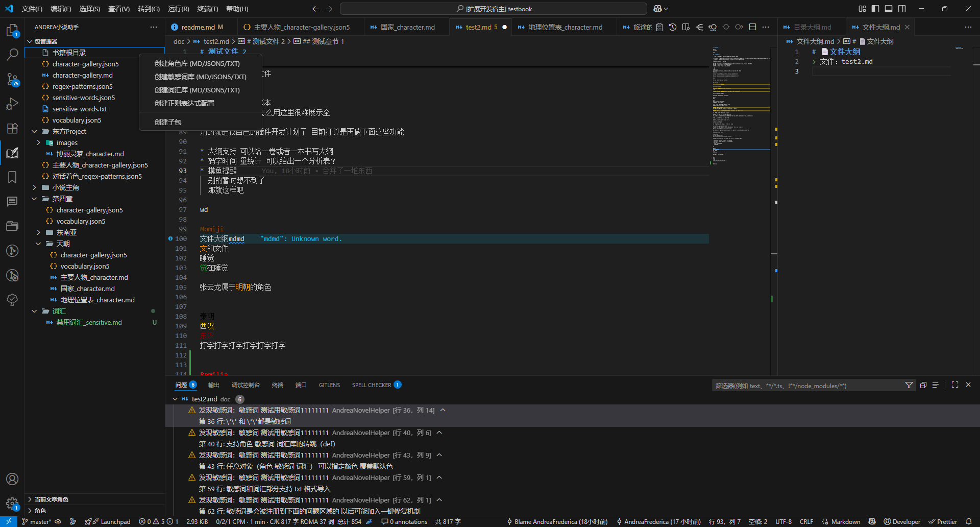Click the notifications bell in status bar
Image resolution: width=980 pixels, height=527 pixels.
click(x=968, y=521)
